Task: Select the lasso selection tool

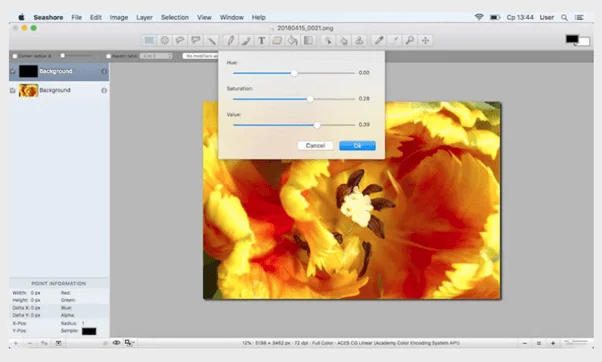Action: tap(180, 40)
